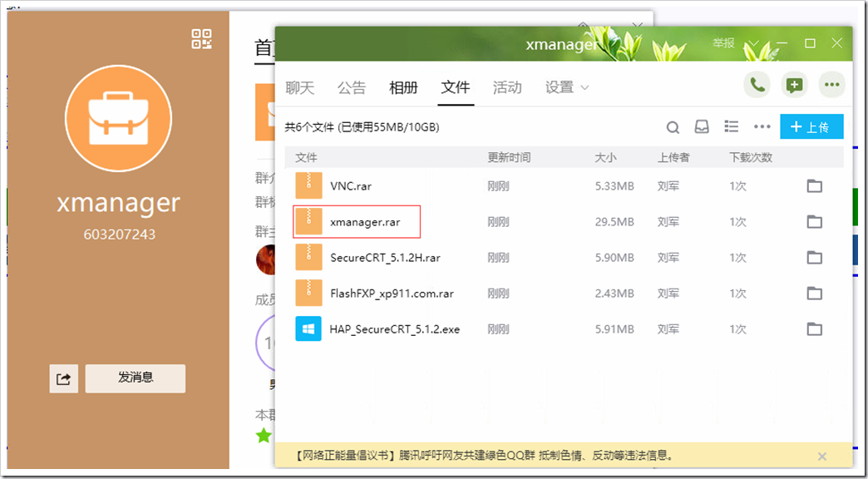Click the VNC.rar archive icon

coord(308,185)
